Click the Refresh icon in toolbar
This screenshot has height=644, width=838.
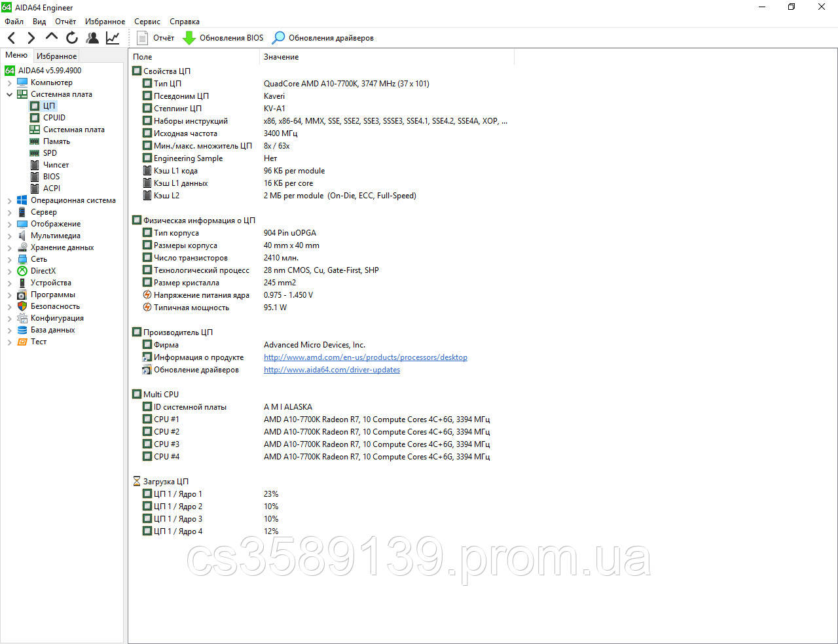72,38
